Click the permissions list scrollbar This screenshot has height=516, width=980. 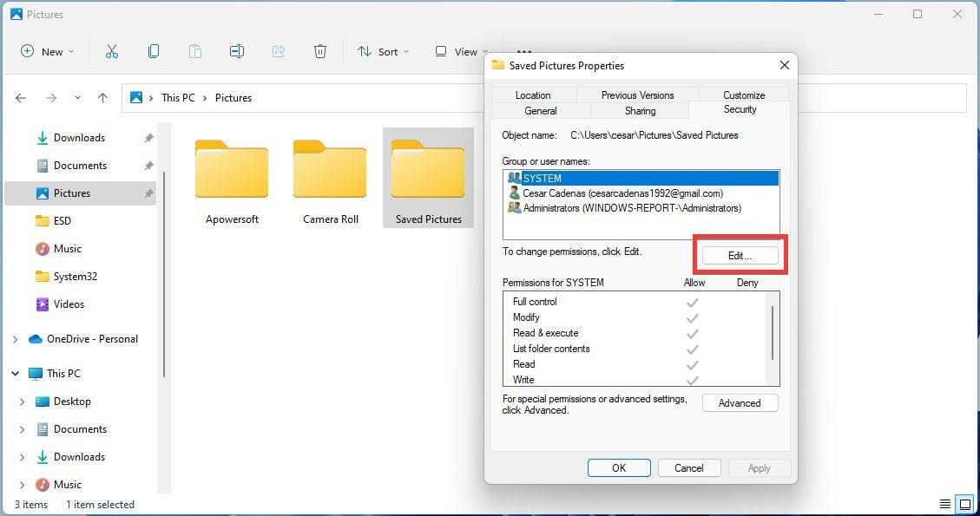pyautogui.click(x=773, y=333)
